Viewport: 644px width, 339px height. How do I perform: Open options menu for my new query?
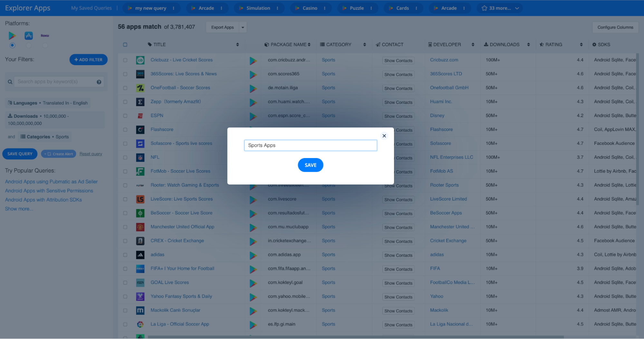click(x=174, y=8)
